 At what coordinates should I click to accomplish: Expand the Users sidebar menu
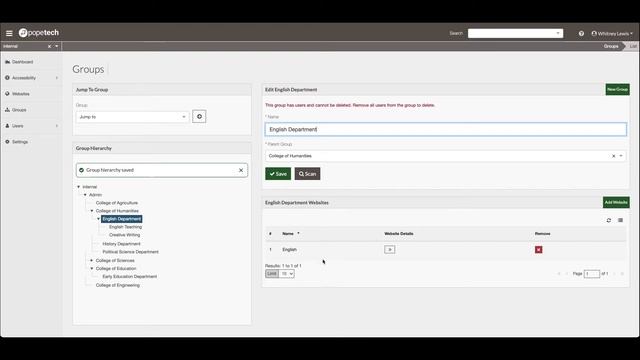click(x=31, y=126)
